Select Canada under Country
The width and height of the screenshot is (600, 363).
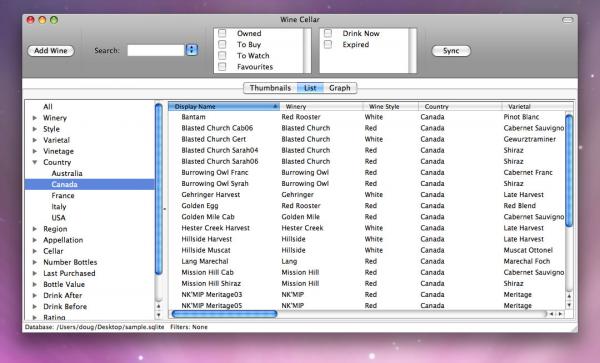90,184
